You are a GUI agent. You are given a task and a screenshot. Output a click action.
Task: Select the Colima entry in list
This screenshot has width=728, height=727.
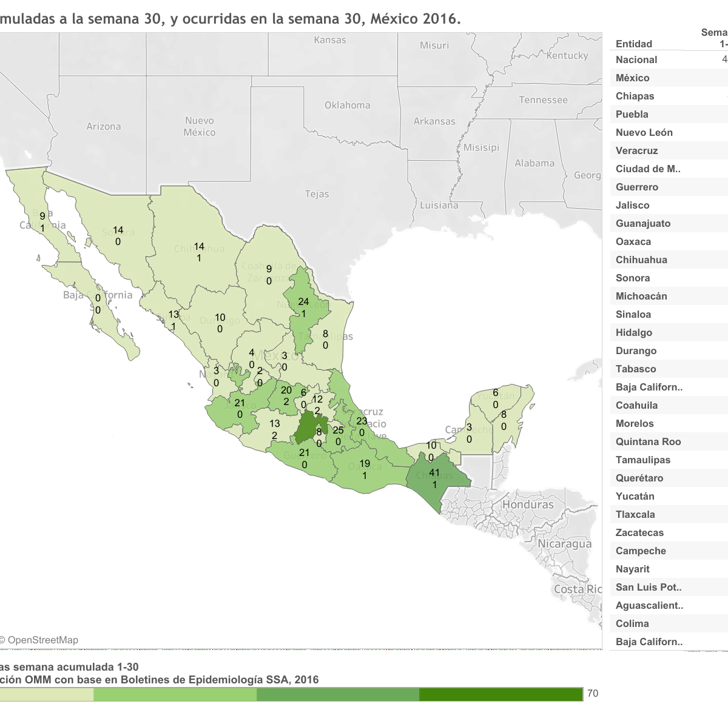pos(632,623)
